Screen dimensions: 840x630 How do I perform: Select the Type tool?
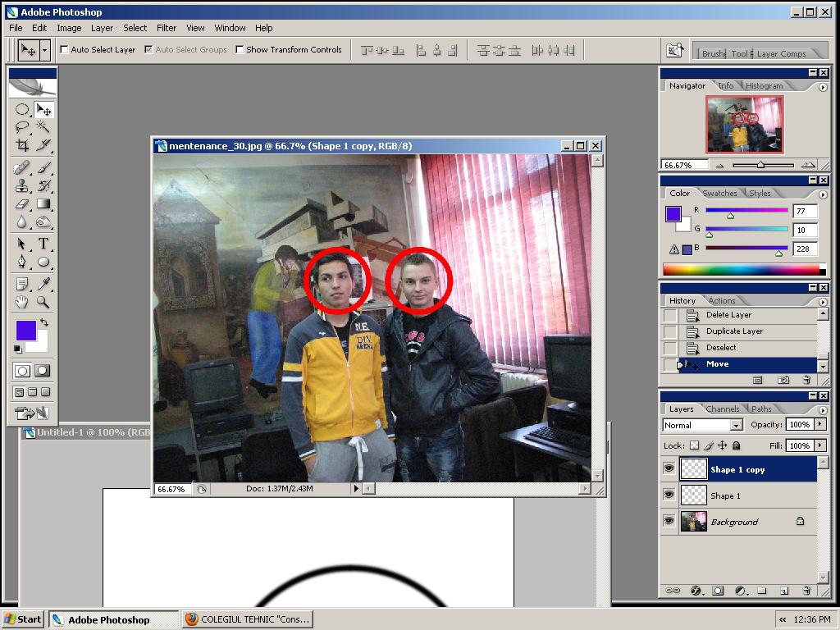(43, 244)
